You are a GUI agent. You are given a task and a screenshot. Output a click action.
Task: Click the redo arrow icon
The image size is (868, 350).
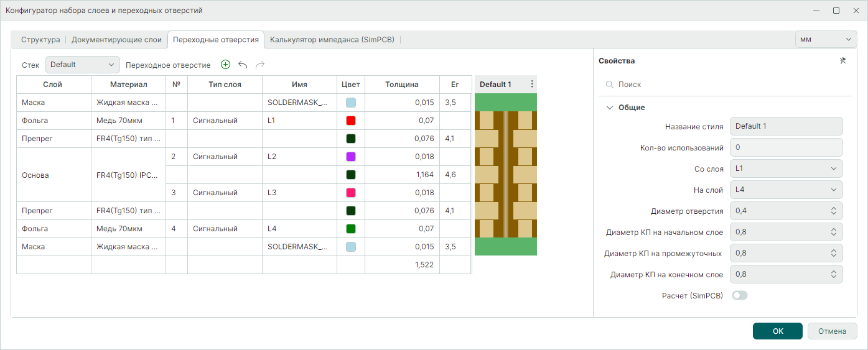click(260, 65)
